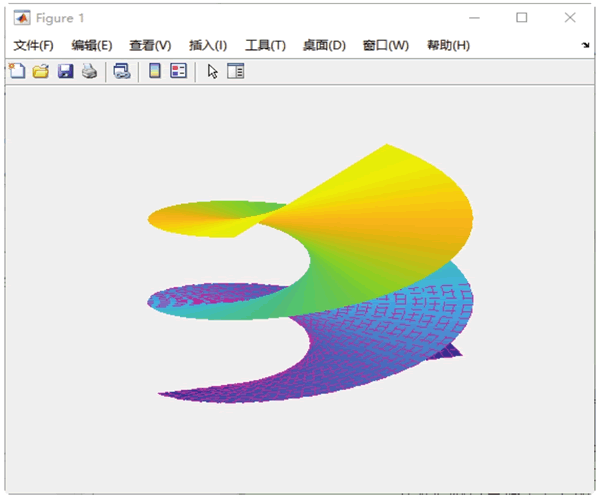Open the 窗口(W) menu
The height and width of the screenshot is (502, 600).
(x=386, y=46)
